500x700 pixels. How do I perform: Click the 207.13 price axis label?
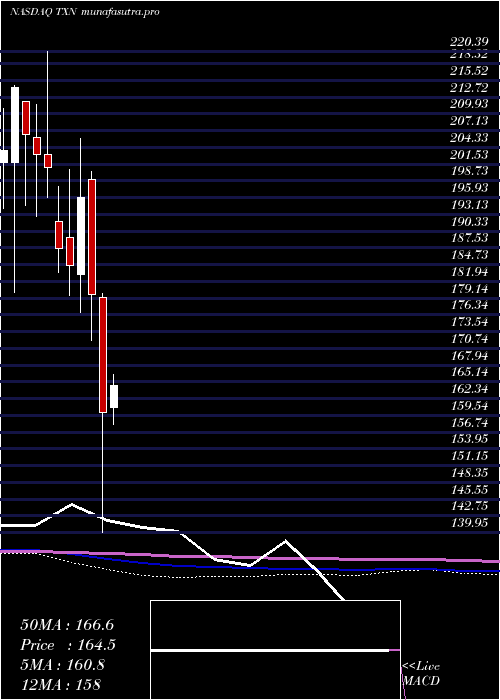click(x=469, y=121)
